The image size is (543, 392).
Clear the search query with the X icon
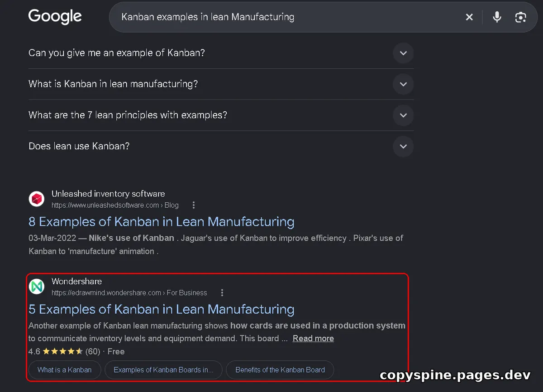pyautogui.click(x=469, y=17)
